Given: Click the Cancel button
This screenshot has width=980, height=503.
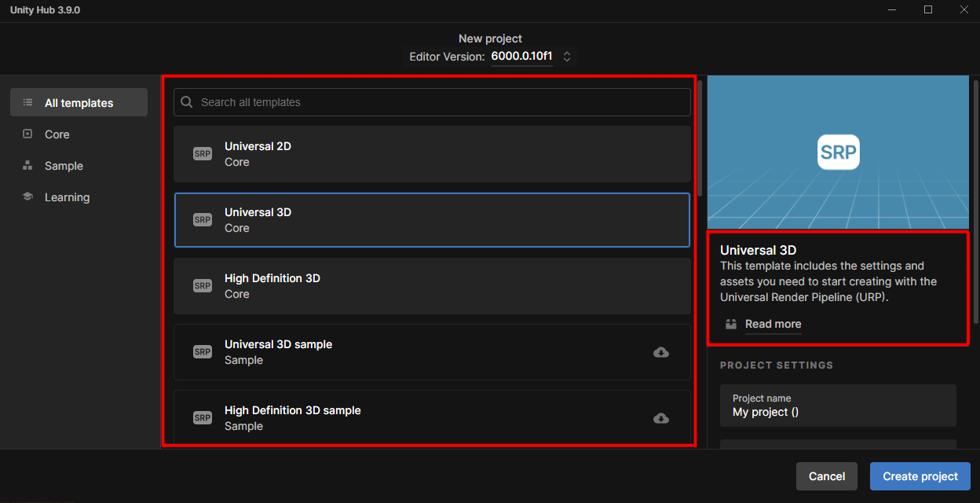Looking at the screenshot, I should [827, 476].
